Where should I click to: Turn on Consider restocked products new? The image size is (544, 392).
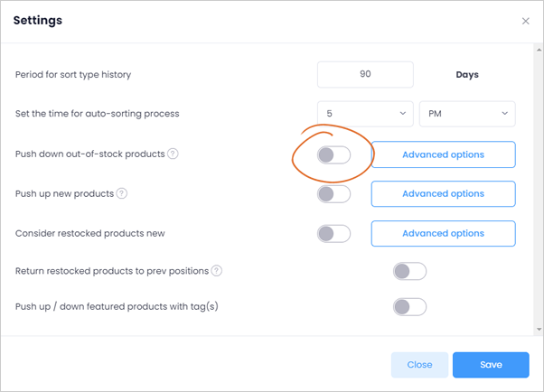(x=333, y=233)
